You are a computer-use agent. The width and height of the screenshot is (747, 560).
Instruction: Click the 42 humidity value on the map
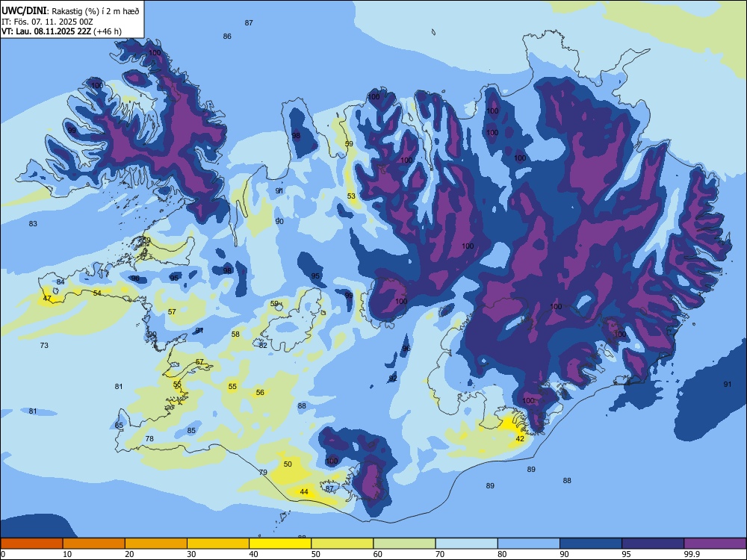point(520,438)
